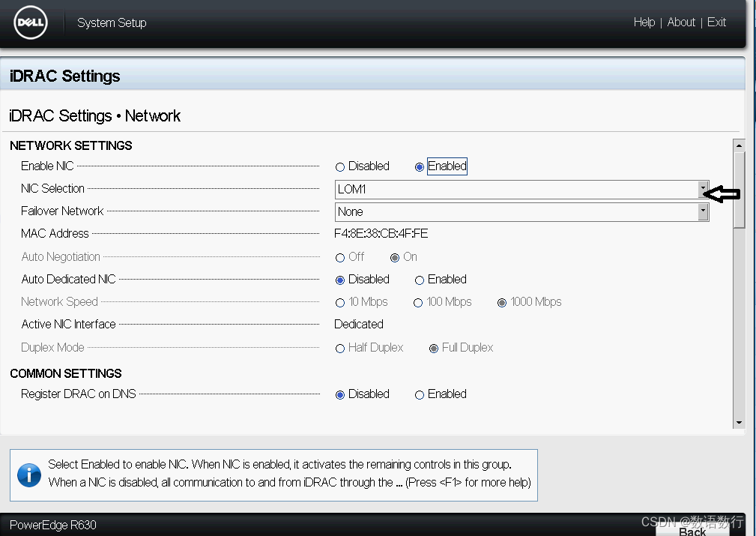Click the Auto Dedicated NIC label

tap(68, 280)
